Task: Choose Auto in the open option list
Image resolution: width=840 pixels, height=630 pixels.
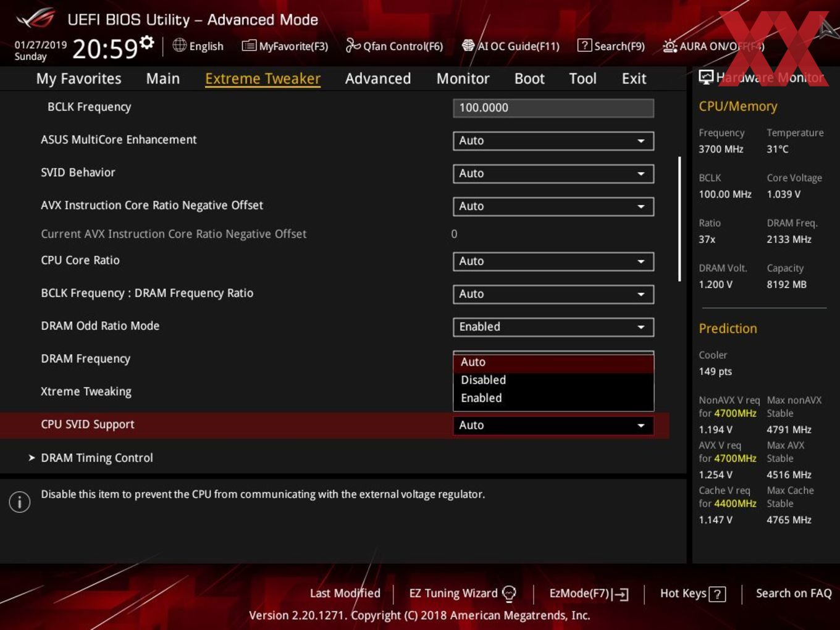Action: [553, 363]
